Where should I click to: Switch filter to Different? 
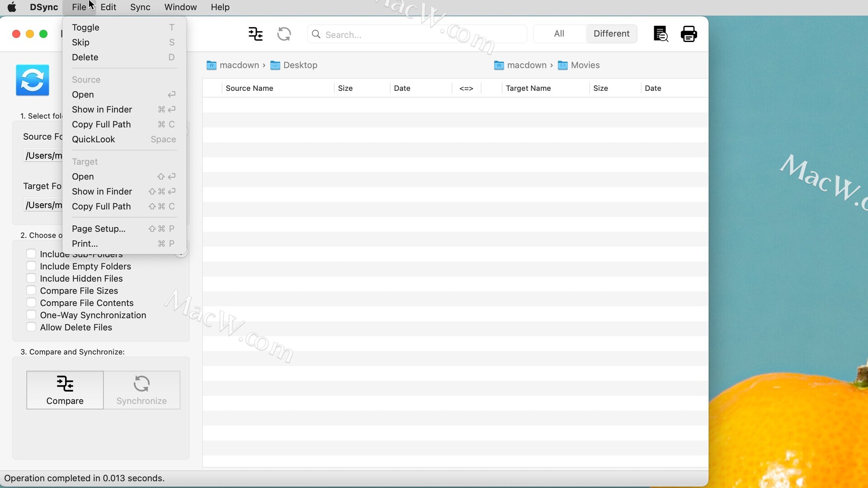click(611, 34)
